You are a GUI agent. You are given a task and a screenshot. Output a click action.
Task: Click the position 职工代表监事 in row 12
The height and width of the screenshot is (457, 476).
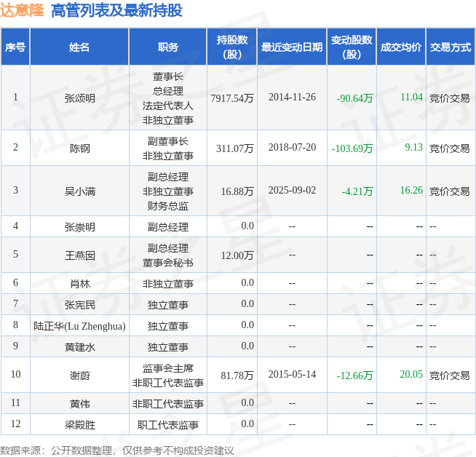pyautogui.click(x=168, y=425)
